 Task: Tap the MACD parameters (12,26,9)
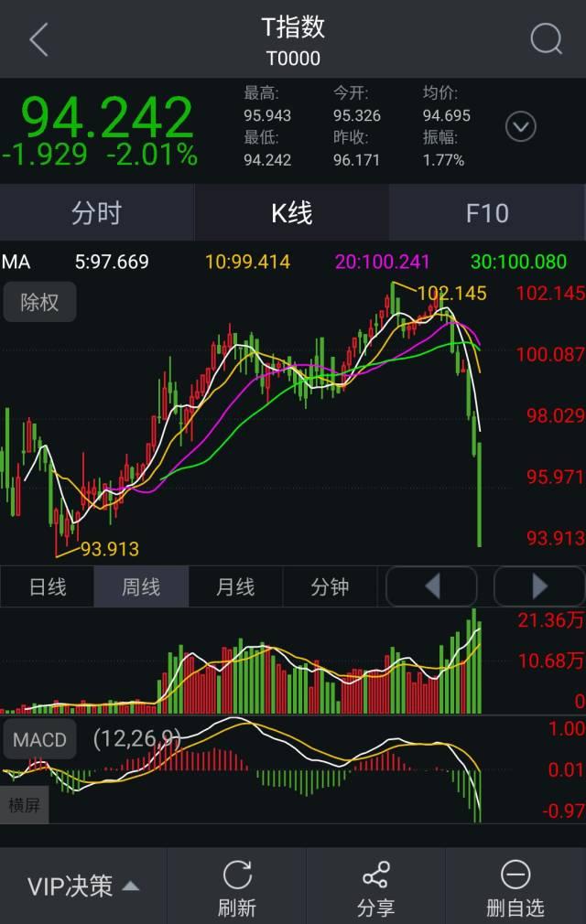(x=136, y=737)
